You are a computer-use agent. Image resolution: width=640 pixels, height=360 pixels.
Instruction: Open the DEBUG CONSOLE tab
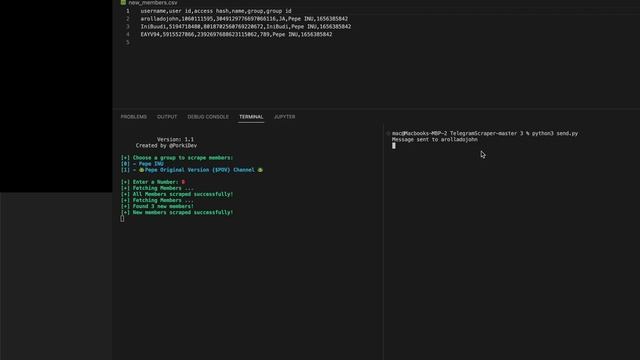click(208, 117)
